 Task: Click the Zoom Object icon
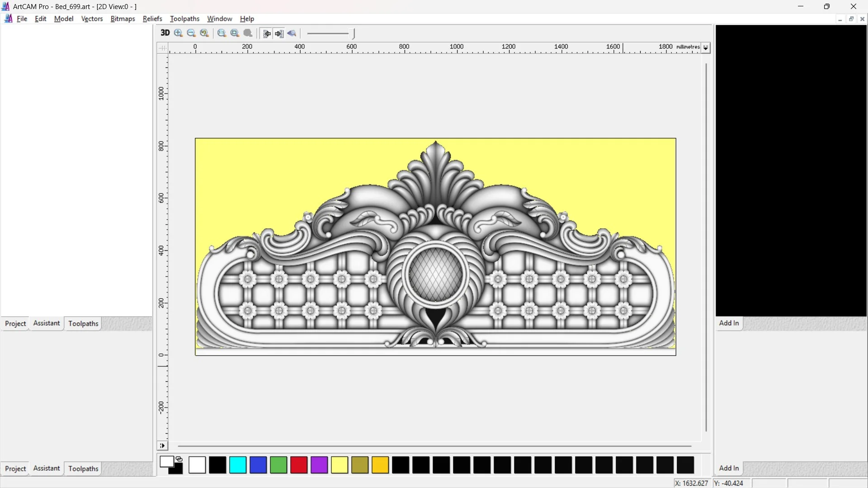pyautogui.click(x=248, y=33)
